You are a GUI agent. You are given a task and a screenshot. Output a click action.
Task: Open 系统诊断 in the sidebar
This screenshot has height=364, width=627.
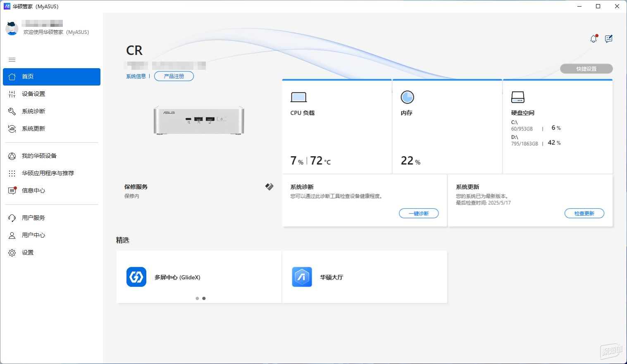point(52,112)
